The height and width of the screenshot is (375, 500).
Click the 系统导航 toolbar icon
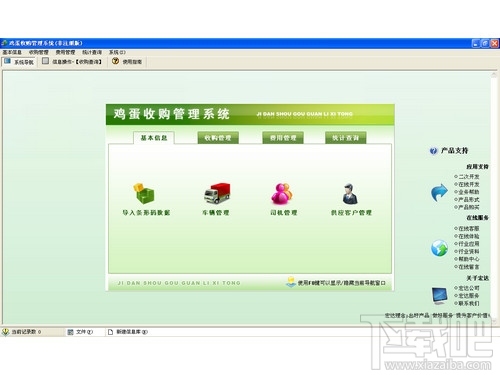tap(7, 61)
